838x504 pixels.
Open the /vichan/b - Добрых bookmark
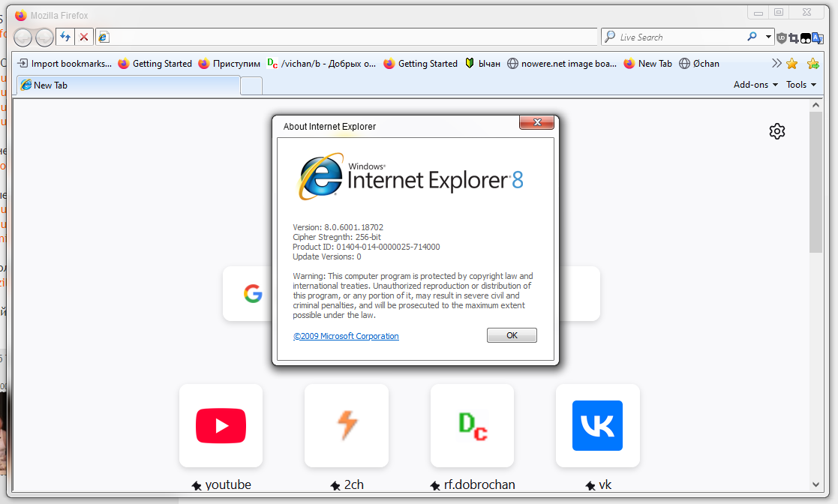pos(322,64)
